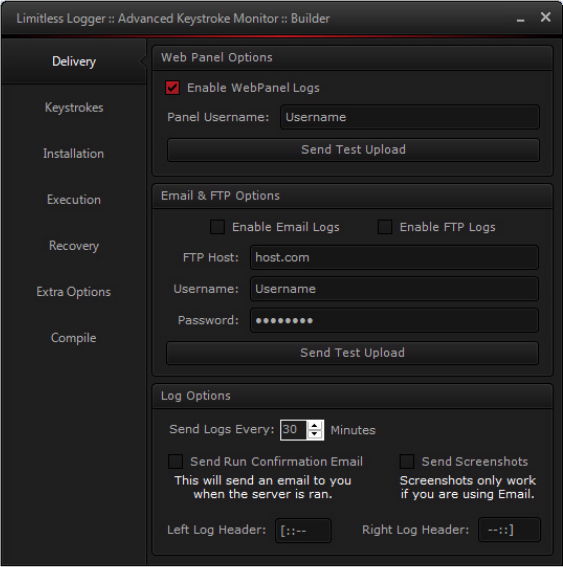The width and height of the screenshot is (563, 567).
Task: Switch to the Compile tab
Action: click(74, 338)
